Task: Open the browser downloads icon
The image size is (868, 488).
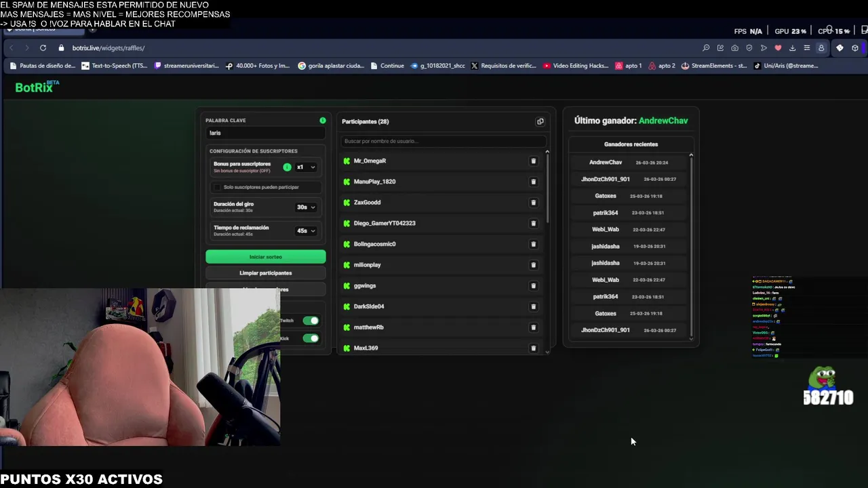Action: tap(792, 48)
